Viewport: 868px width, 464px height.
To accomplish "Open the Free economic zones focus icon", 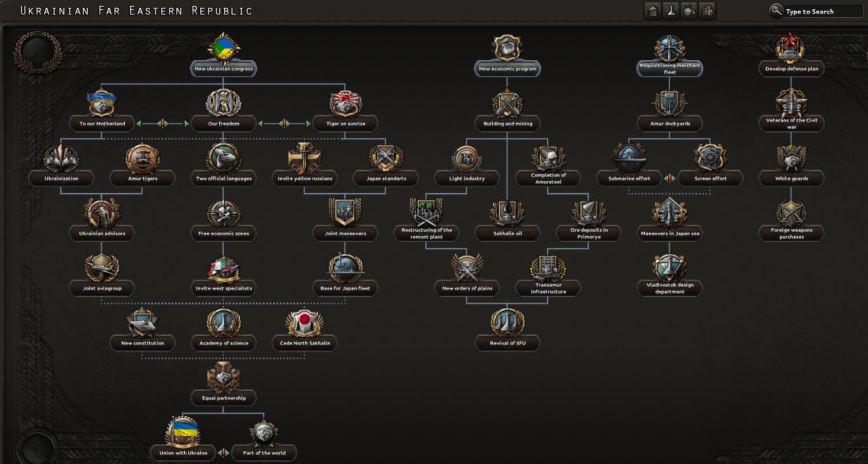I will pos(224,213).
